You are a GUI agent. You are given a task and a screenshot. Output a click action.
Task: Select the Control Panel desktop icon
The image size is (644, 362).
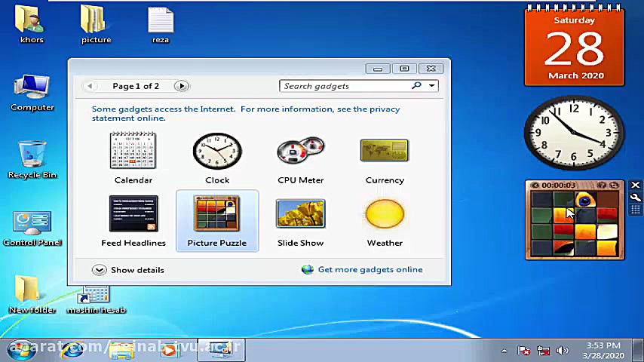32,229
